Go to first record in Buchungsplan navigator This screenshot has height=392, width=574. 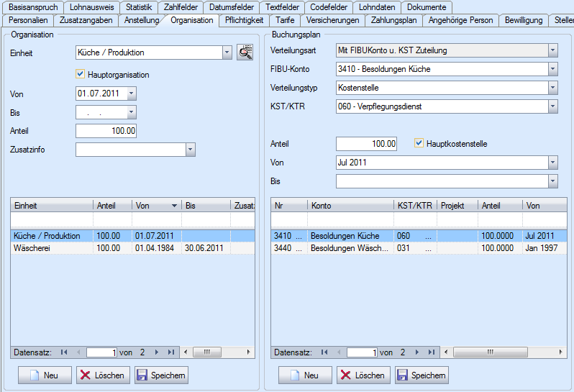(324, 352)
